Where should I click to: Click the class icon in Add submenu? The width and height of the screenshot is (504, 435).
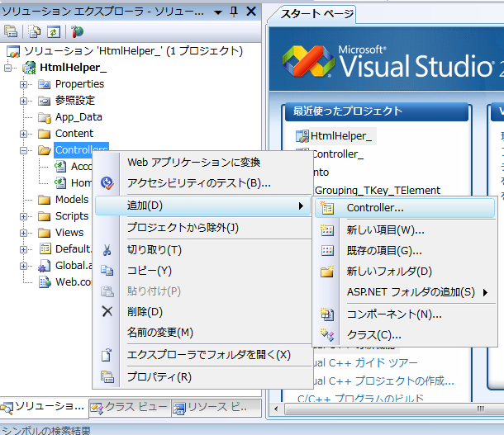tap(327, 335)
